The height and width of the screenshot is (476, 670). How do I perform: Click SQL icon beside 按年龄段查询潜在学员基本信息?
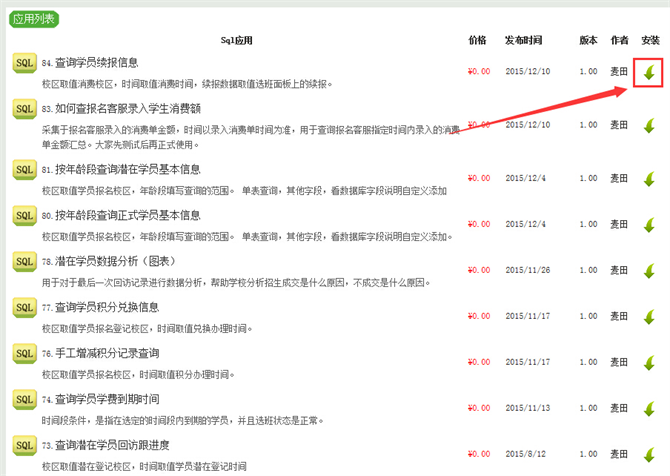click(x=24, y=170)
